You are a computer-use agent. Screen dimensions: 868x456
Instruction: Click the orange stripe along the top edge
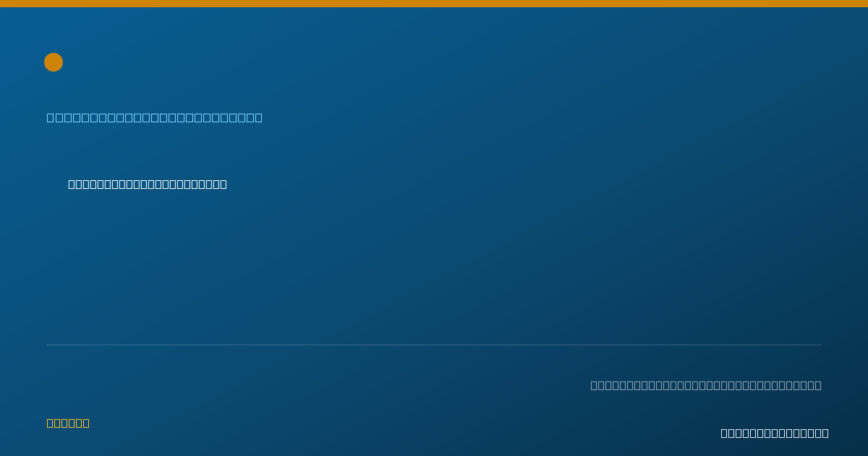(x=434, y=4)
